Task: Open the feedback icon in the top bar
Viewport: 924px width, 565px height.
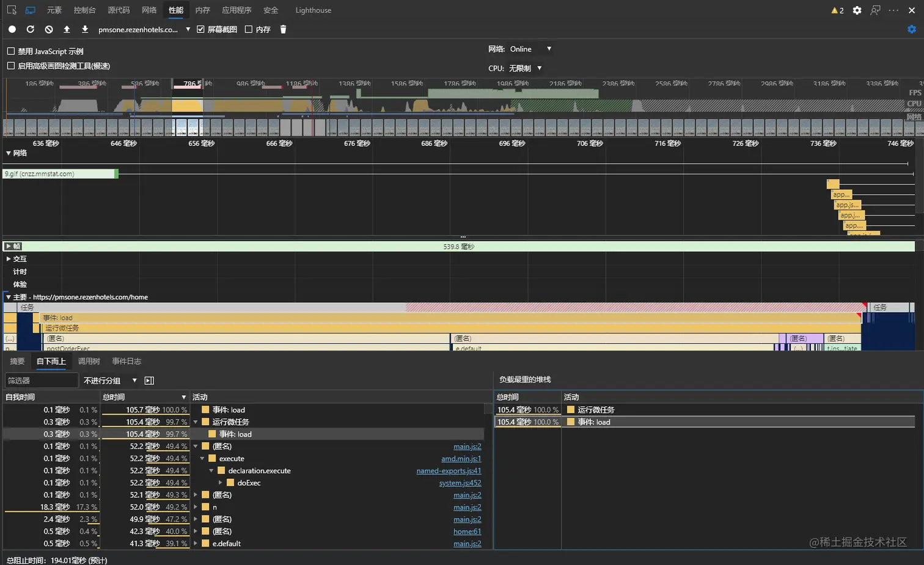Action: pos(875,10)
